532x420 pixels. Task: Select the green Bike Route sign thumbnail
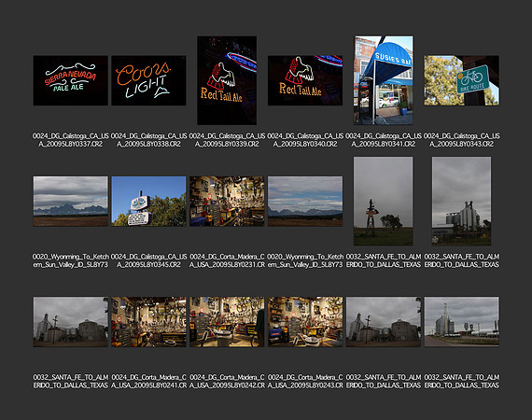tap(461, 80)
